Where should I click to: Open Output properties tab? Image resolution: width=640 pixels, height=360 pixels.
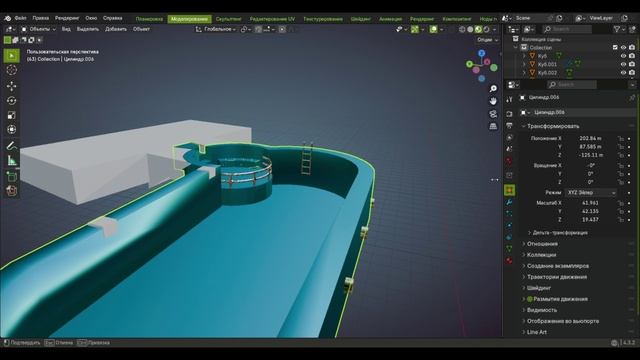click(509, 125)
